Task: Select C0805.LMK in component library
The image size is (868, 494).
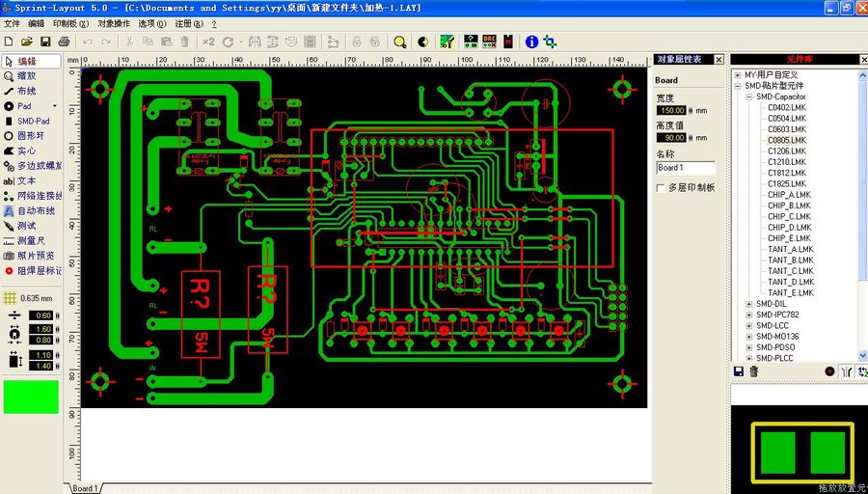Action: (786, 140)
